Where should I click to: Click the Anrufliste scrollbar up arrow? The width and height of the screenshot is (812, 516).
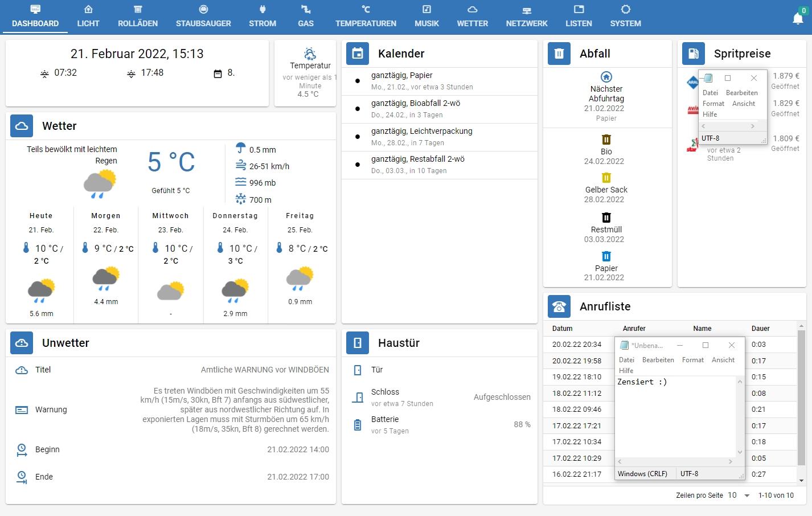point(801,326)
